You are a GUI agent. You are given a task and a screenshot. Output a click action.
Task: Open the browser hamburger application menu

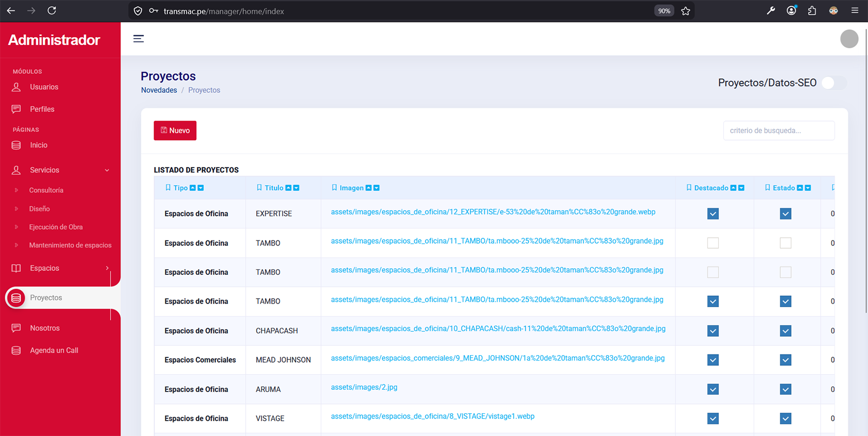[x=855, y=10]
